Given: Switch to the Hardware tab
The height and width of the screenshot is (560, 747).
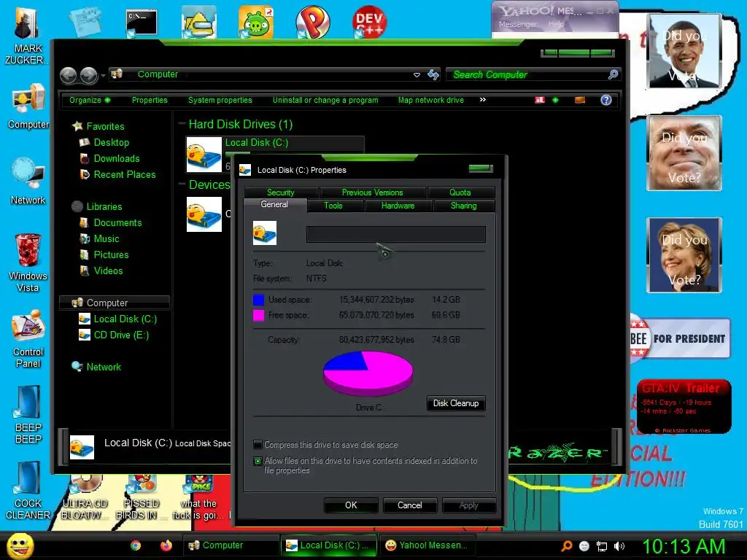Looking at the screenshot, I should tap(398, 206).
